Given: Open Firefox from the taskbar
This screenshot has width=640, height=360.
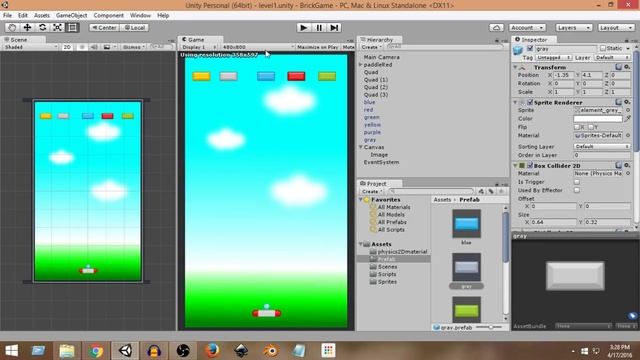Looking at the screenshot, I should [x=212, y=351].
